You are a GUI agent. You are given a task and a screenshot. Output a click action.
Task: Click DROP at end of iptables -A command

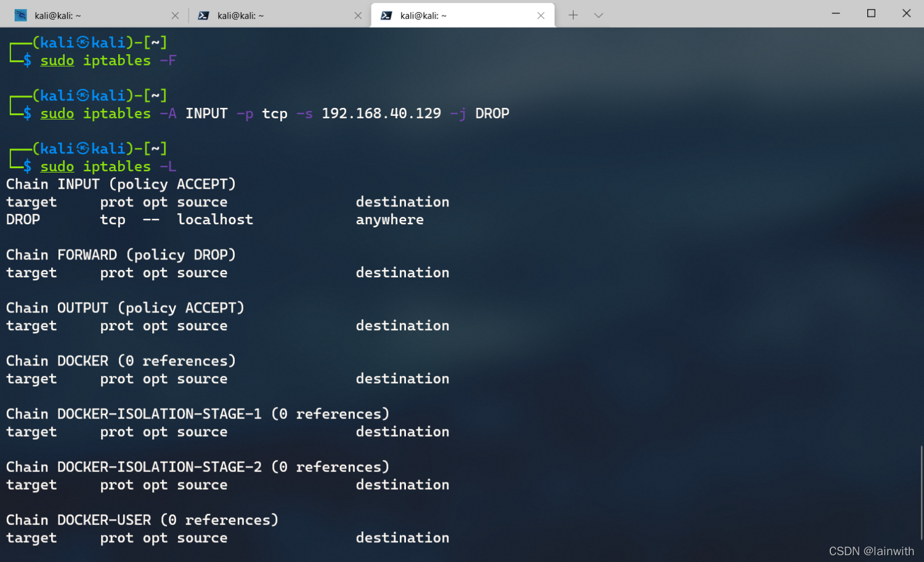point(492,113)
